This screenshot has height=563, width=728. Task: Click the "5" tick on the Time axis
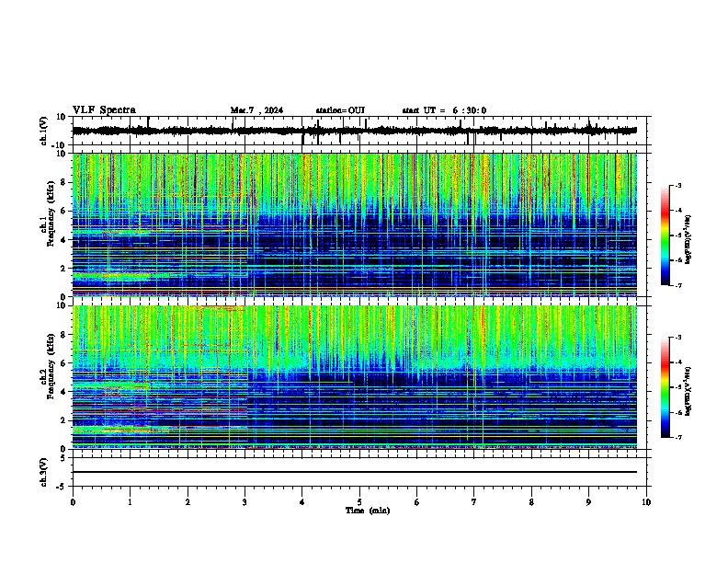coord(359,502)
